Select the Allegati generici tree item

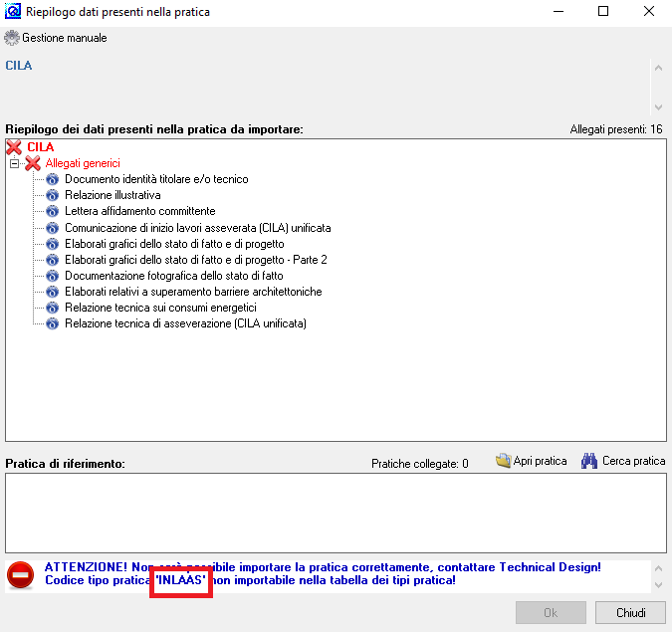[x=83, y=163]
